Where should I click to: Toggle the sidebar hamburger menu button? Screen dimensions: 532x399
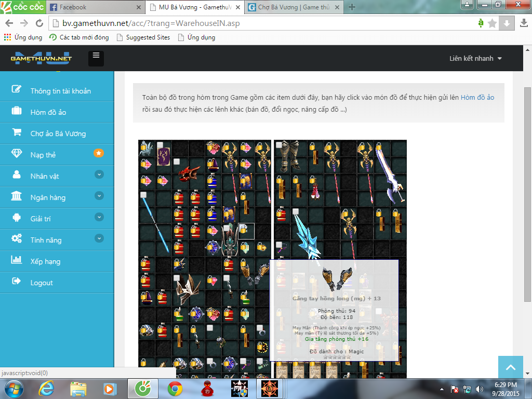pos(96,58)
